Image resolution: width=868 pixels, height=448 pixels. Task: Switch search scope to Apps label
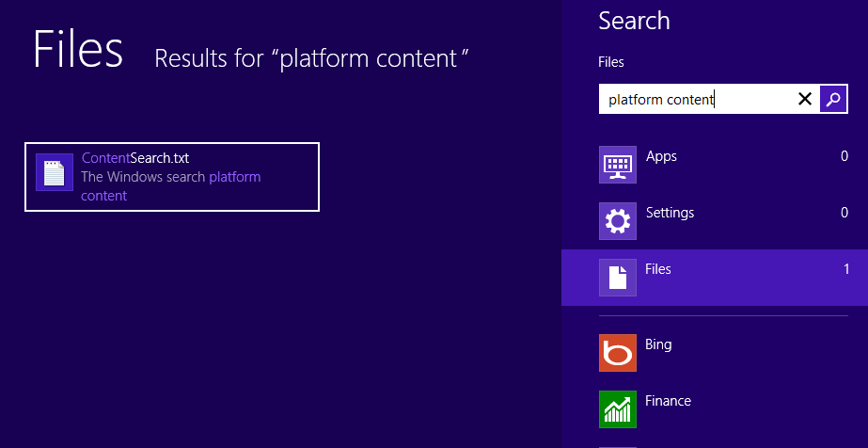(x=661, y=156)
